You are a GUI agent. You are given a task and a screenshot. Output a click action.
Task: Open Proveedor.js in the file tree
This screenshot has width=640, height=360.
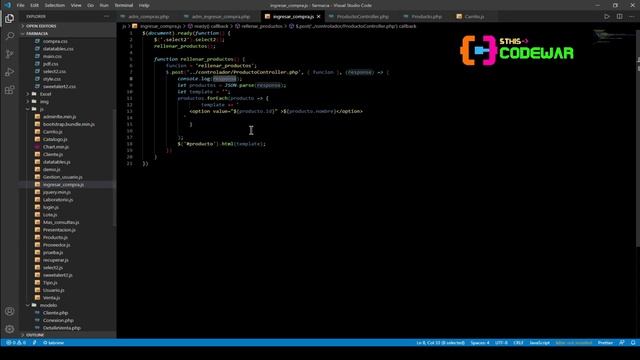click(56, 245)
